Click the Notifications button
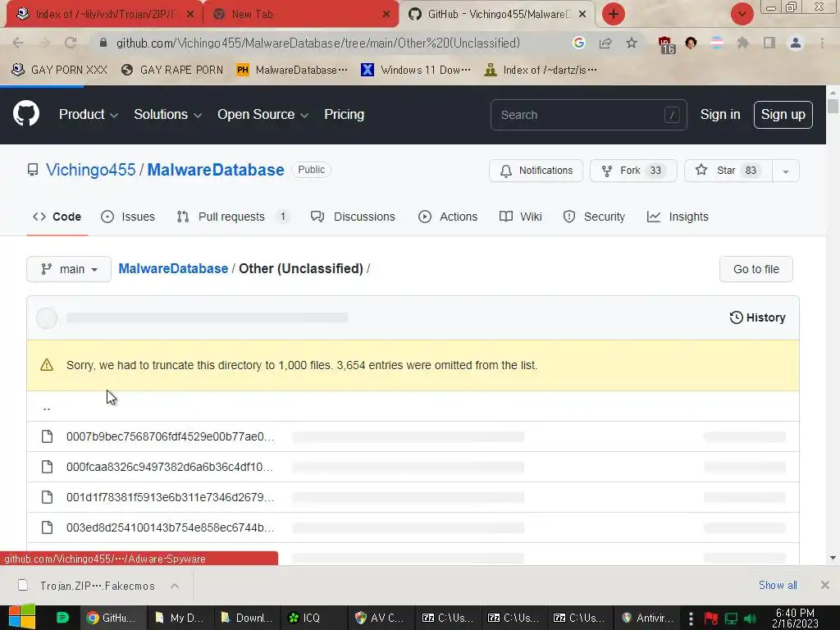The height and width of the screenshot is (630, 840). pyautogui.click(x=536, y=171)
